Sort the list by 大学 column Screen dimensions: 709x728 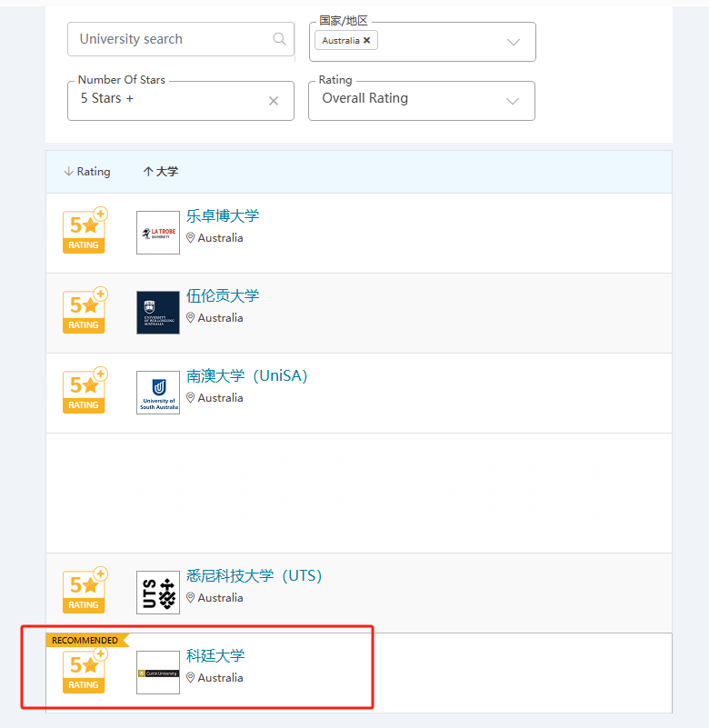pyautogui.click(x=161, y=172)
